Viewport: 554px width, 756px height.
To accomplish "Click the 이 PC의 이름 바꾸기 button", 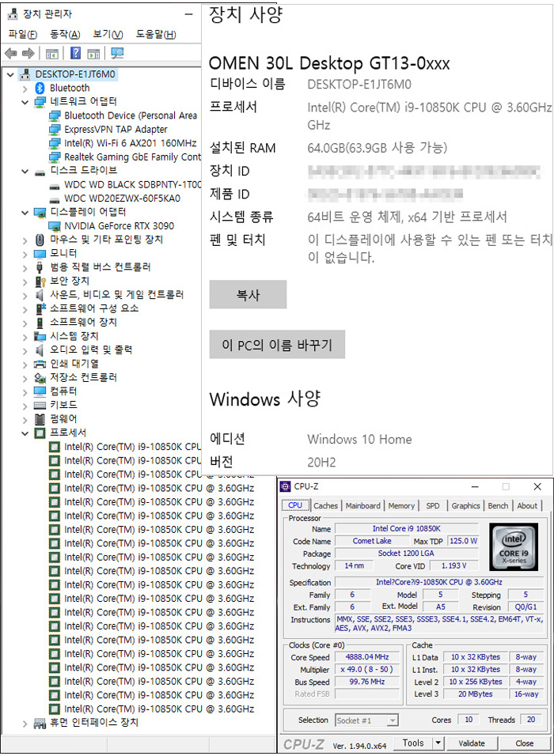I will 277,344.
